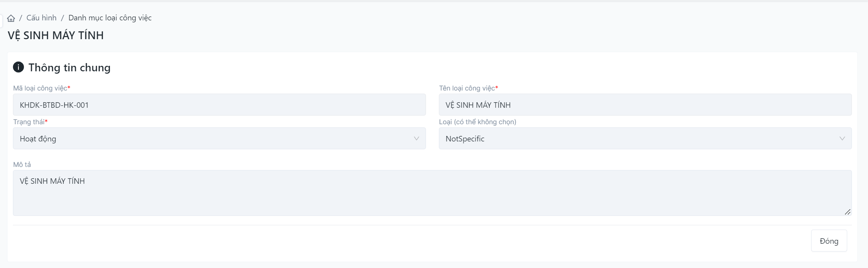The image size is (868, 268).
Task: Click the Tên loại công việc label
Action: pos(467,88)
